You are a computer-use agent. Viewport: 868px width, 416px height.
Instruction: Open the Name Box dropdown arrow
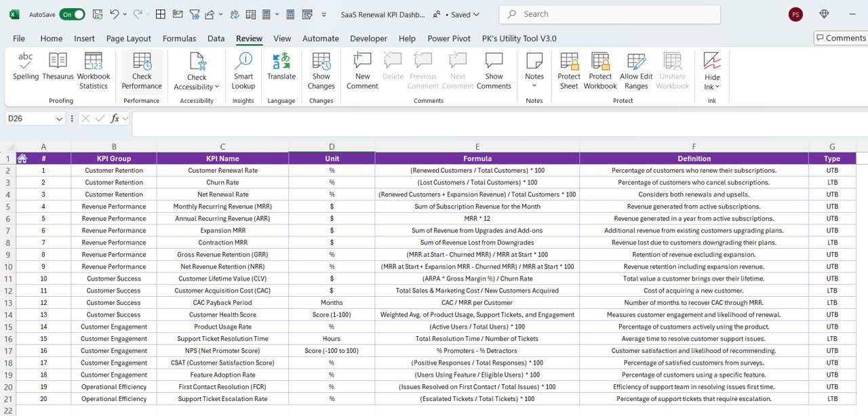tap(60, 118)
